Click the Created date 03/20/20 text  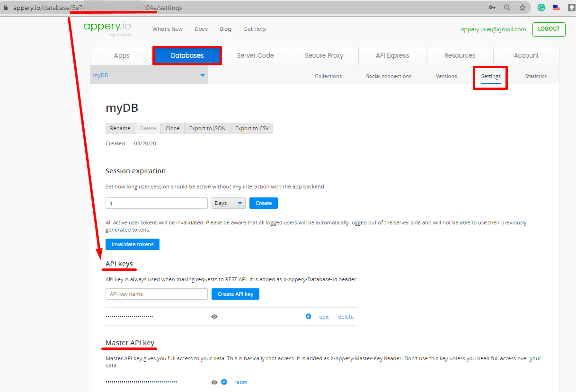click(145, 143)
